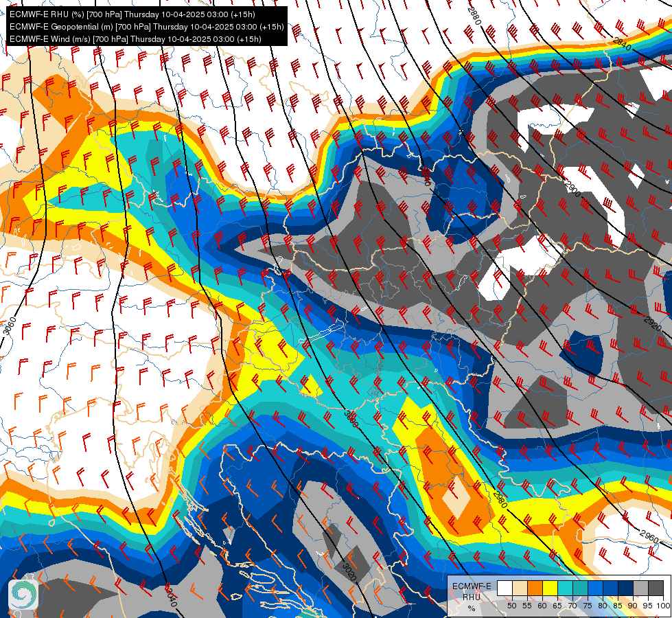Click the '75' legend scale value

[588, 606]
